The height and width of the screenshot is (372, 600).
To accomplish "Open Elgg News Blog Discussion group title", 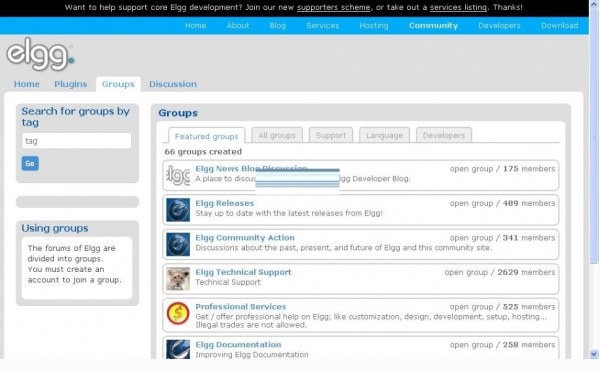I will click(251, 169).
